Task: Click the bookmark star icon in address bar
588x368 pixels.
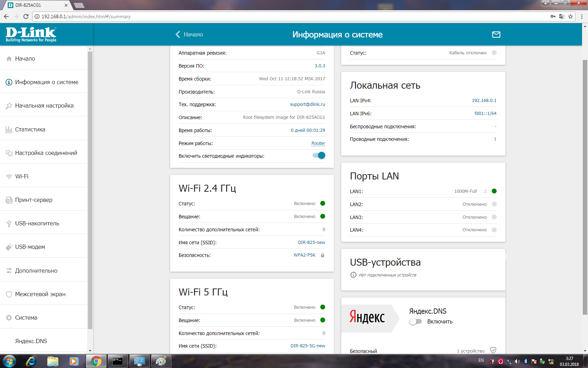Action: (x=570, y=16)
